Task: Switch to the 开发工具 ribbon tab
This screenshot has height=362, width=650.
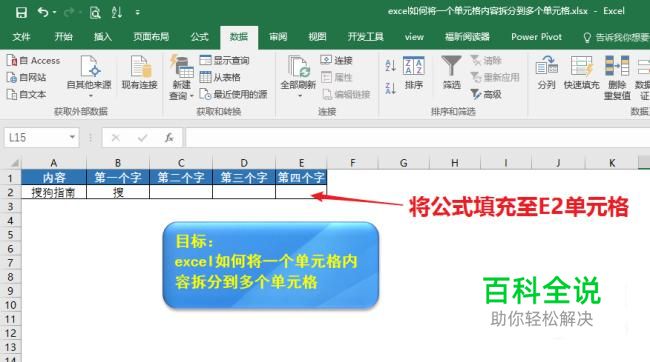Action: pos(365,37)
